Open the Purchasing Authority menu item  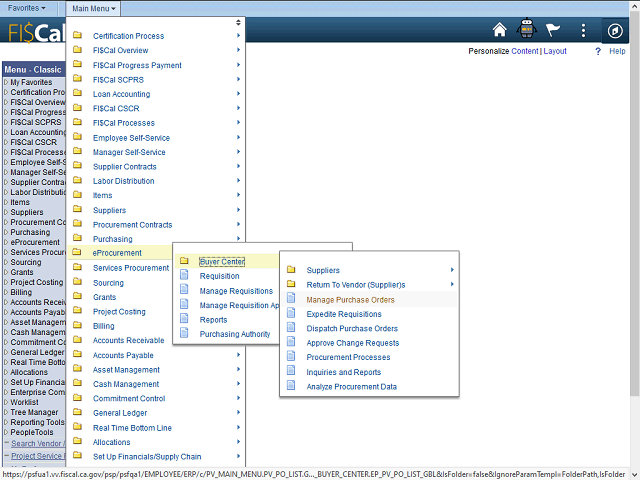click(x=235, y=334)
